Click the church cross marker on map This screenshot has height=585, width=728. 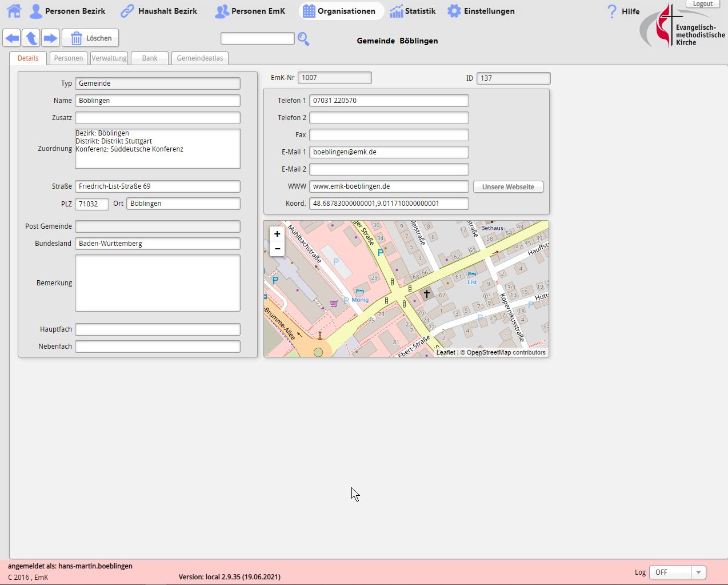click(426, 294)
